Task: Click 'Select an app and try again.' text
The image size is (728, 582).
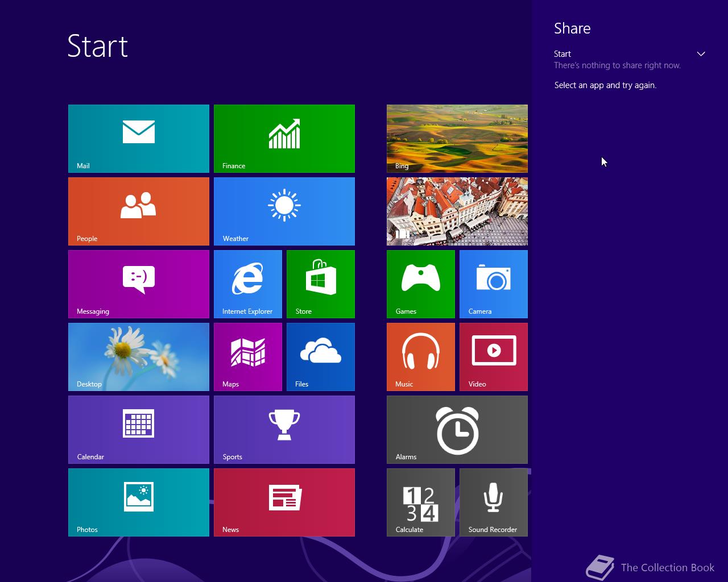Action: (605, 85)
